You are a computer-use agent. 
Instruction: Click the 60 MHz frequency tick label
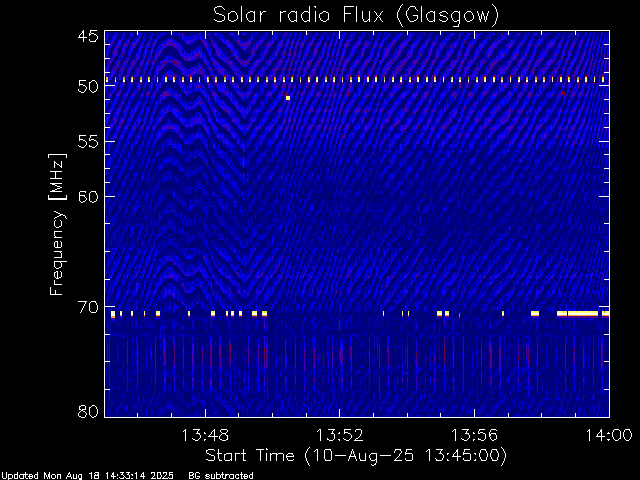click(88, 197)
